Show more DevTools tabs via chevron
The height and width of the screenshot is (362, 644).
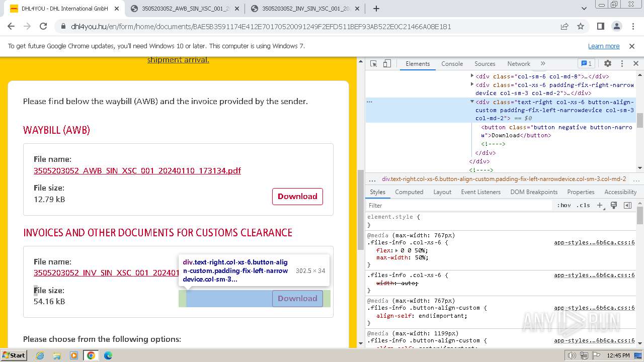pyautogui.click(x=543, y=64)
